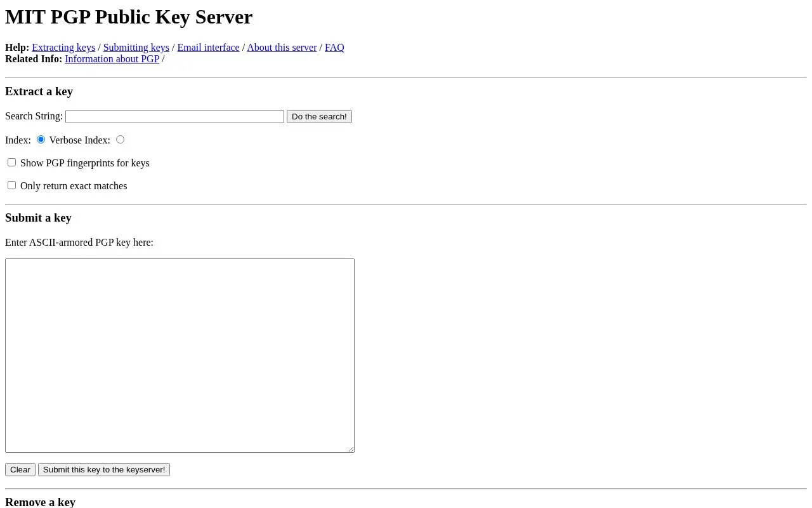Click the Submit a key heading
This screenshot has height=508, width=812.
[38, 218]
